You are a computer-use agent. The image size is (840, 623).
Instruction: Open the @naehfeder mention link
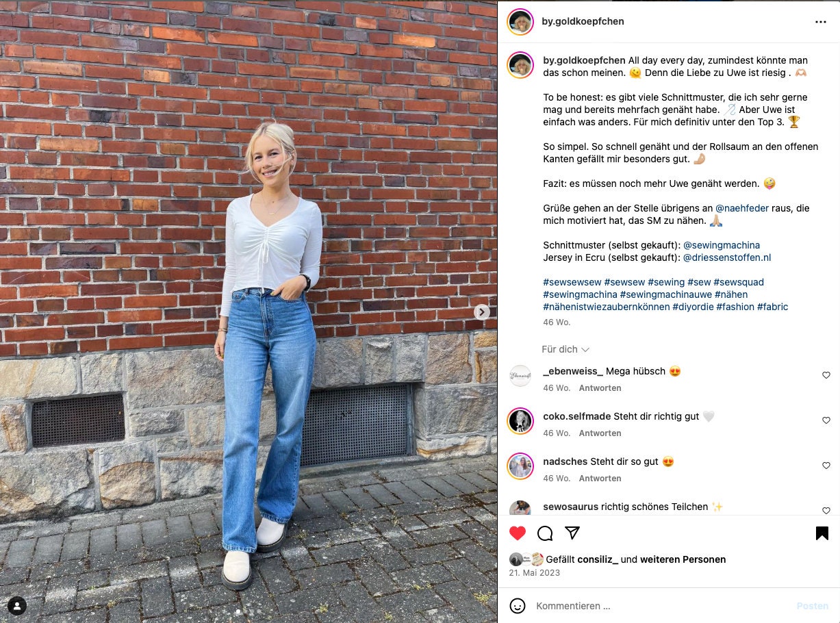click(742, 208)
